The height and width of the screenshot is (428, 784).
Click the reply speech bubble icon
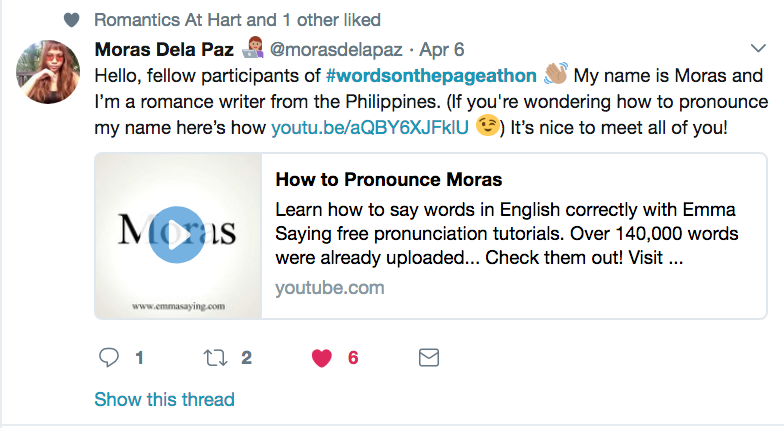tap(110, 357)
